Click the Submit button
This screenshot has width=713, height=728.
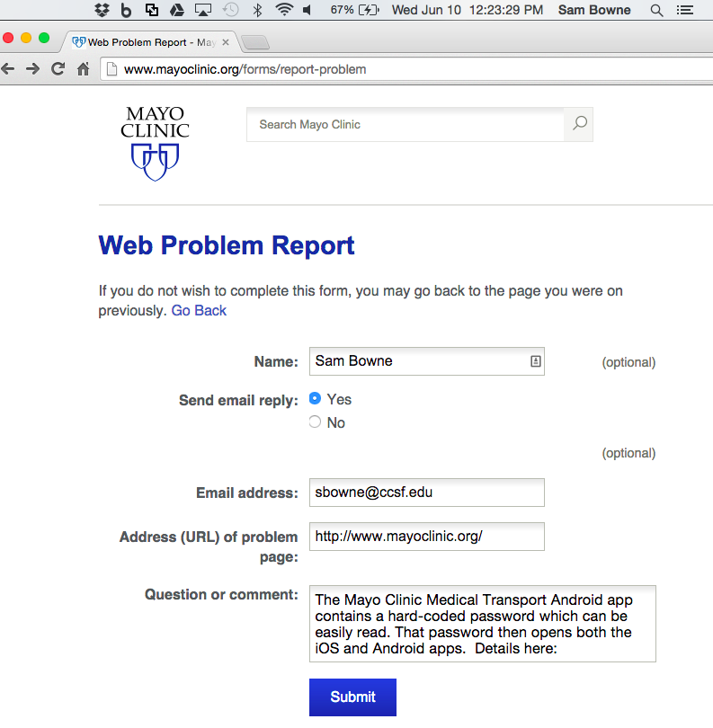(x=352, y=697)
